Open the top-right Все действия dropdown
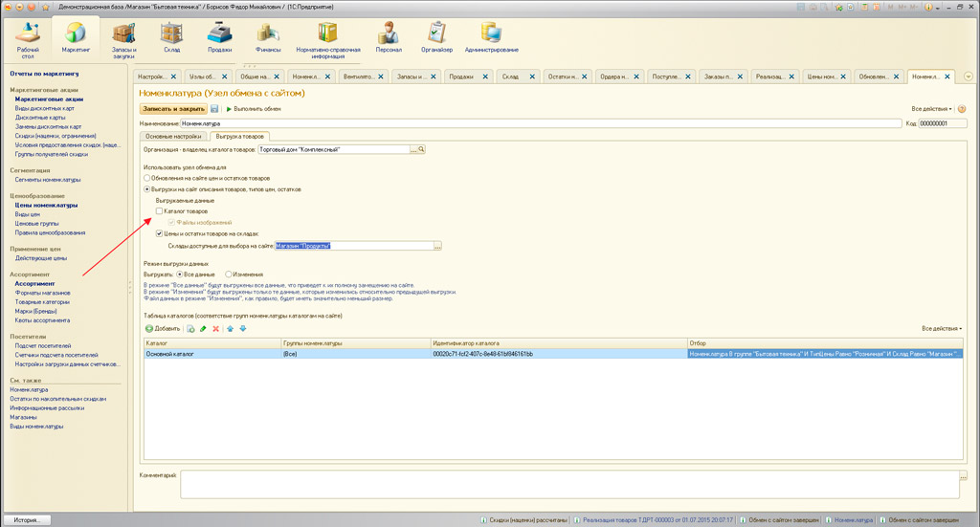The height and width of the screenshot is (527, 980). point(931,109)
